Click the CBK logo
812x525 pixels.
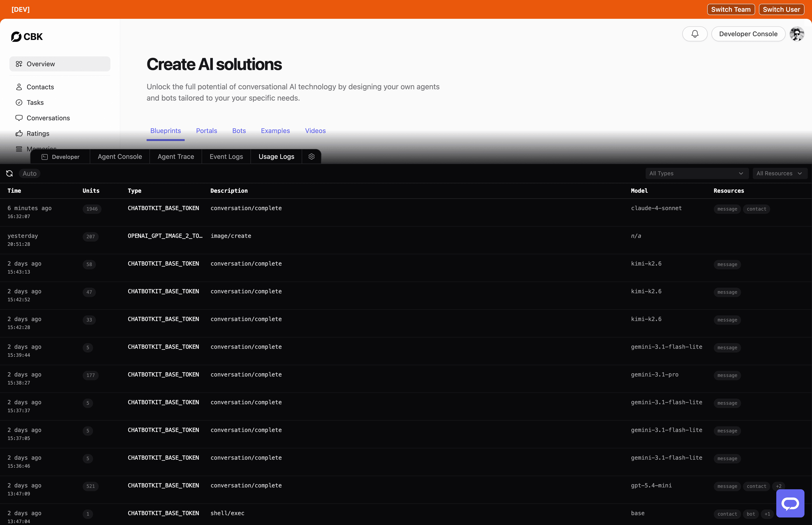(27, 36)
